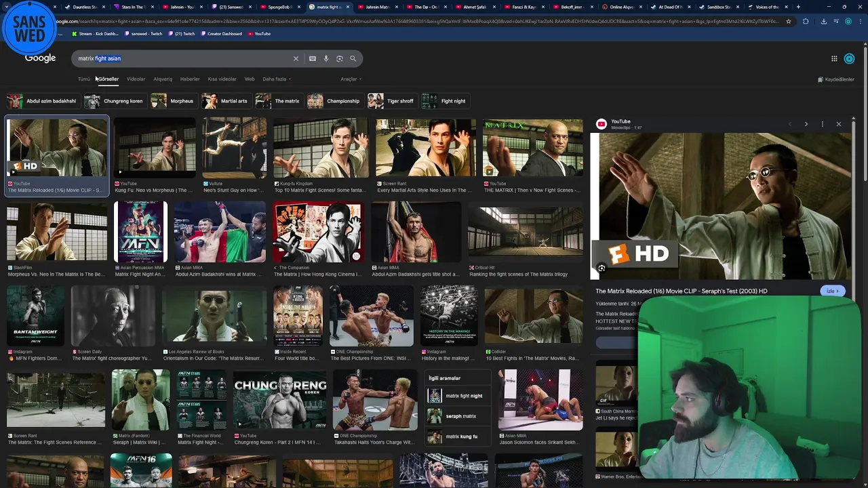The height and width of the screenshot is (488, 868).
Task: Open browser extensions icon
Action: [806, 21]
